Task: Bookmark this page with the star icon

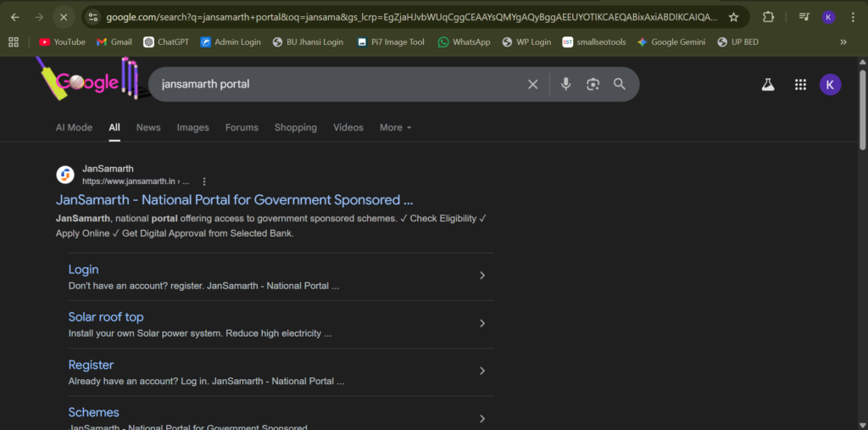Action: coord(733,17)
